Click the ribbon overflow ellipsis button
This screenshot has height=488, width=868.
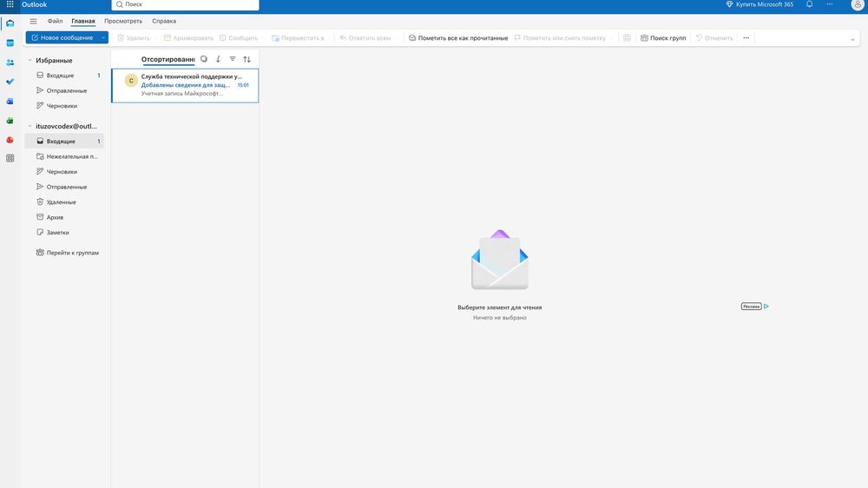[x=746, y=37]
